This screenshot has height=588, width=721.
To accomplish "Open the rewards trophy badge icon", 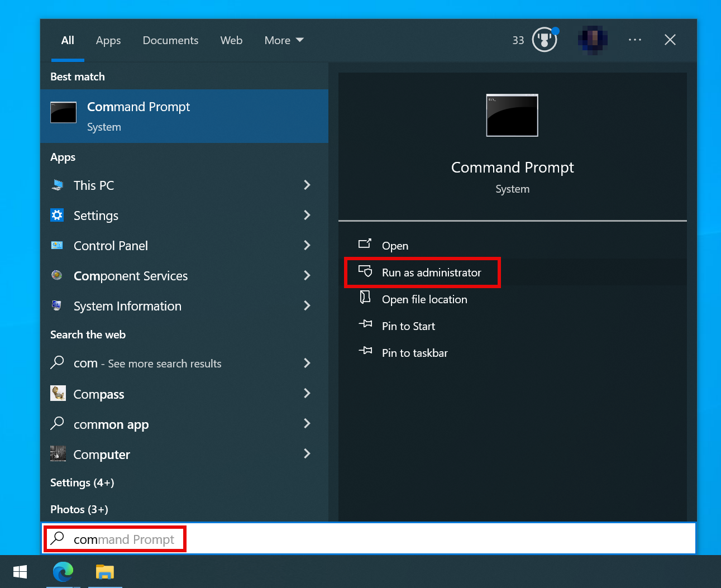I will tap(545, 40).
